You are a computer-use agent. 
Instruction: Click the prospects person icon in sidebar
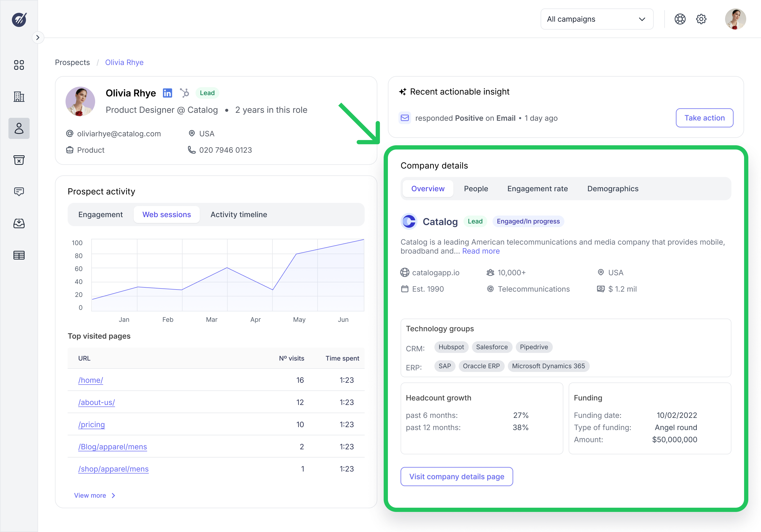(19, 128)
